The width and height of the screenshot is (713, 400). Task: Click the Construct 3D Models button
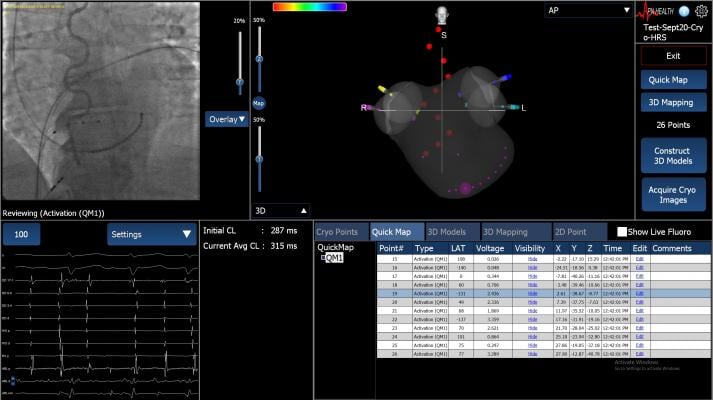(x=673, y=154)
